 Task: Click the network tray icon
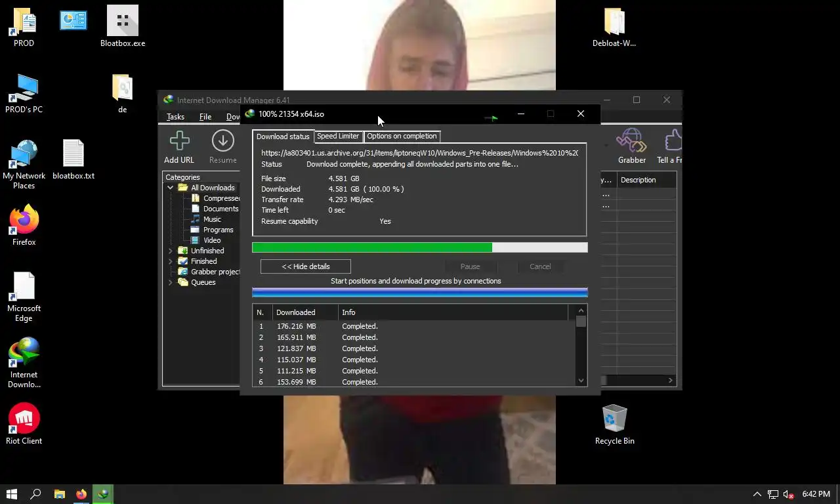point(773,494)
